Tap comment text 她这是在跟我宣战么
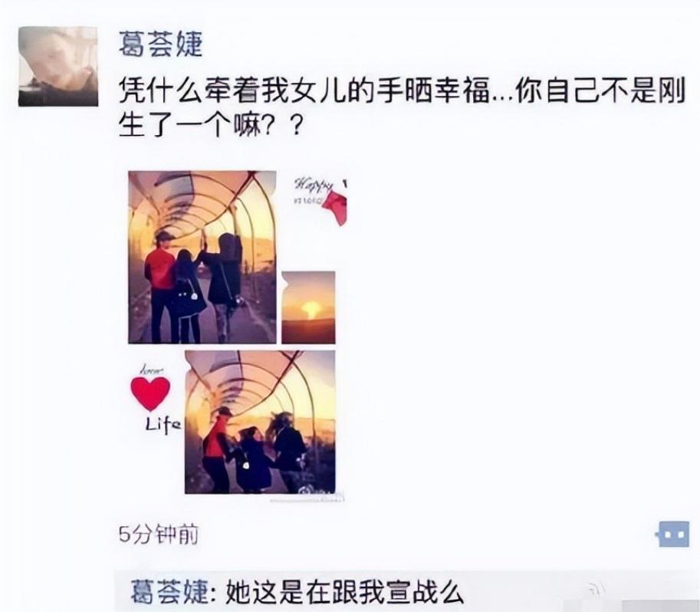Viewport: 700px width, 612px height. click(x=346, y=592)
